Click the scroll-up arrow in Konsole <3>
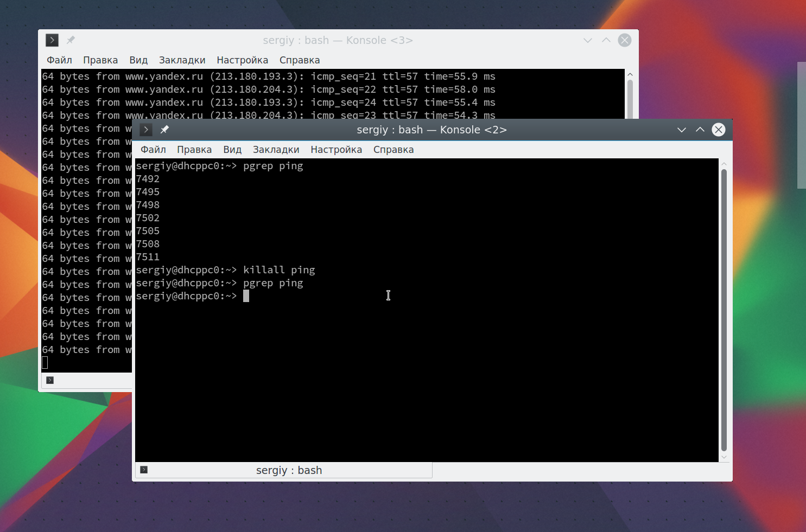This screenshot has height=532, width=806. (630, 74)
